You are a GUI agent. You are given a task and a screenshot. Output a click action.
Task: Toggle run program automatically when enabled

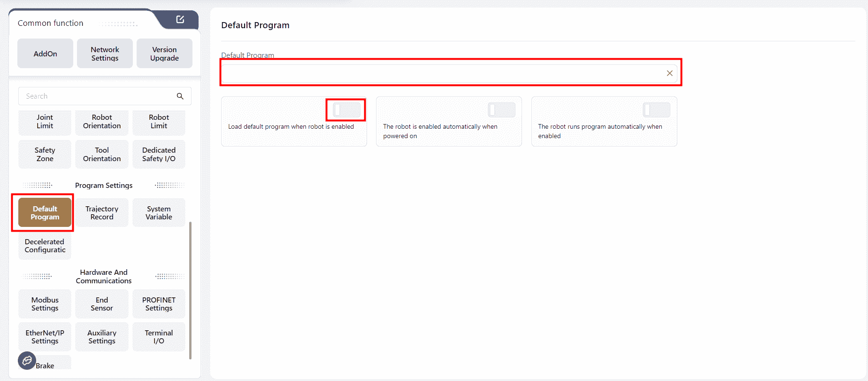(x=656, y=110)
